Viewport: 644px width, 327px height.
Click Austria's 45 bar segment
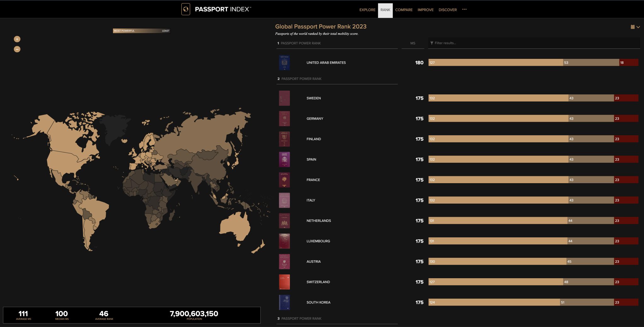(x=590, y=262)
